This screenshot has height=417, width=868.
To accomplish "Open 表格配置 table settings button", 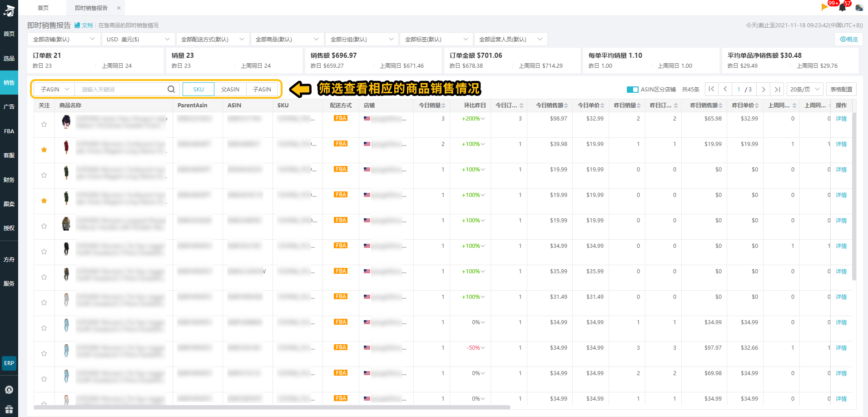I will coord(841,89).
